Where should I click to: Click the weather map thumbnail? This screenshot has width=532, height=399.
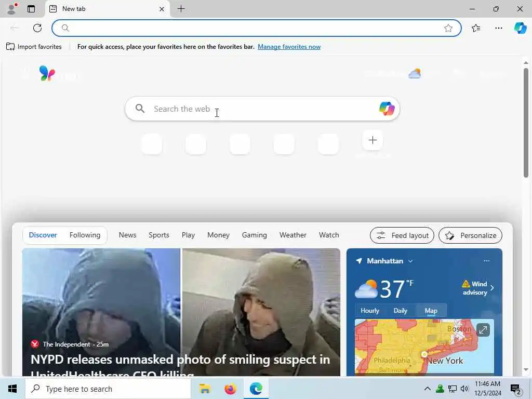click(424, 347)
